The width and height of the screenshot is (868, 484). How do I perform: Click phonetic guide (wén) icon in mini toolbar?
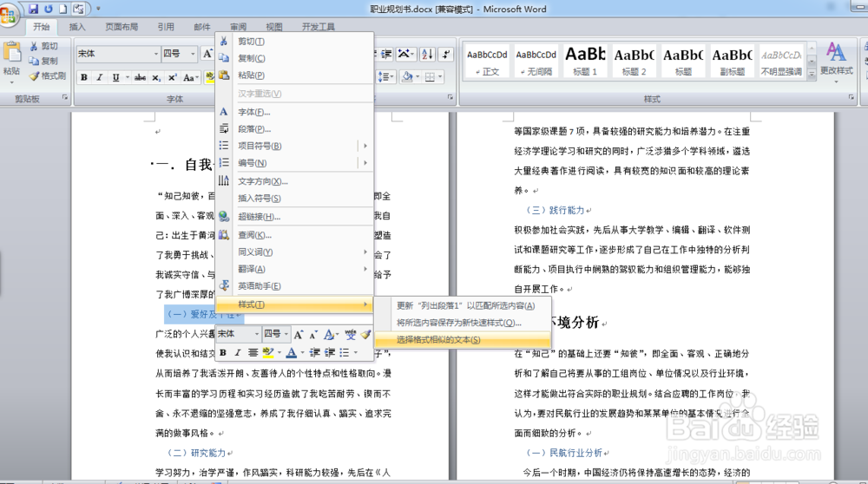point(351,334)
